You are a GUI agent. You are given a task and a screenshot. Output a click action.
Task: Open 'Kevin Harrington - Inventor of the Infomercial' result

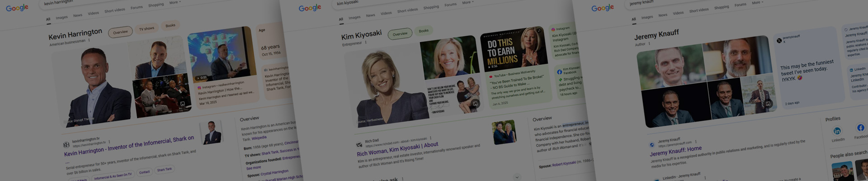[x=129, y=146]
